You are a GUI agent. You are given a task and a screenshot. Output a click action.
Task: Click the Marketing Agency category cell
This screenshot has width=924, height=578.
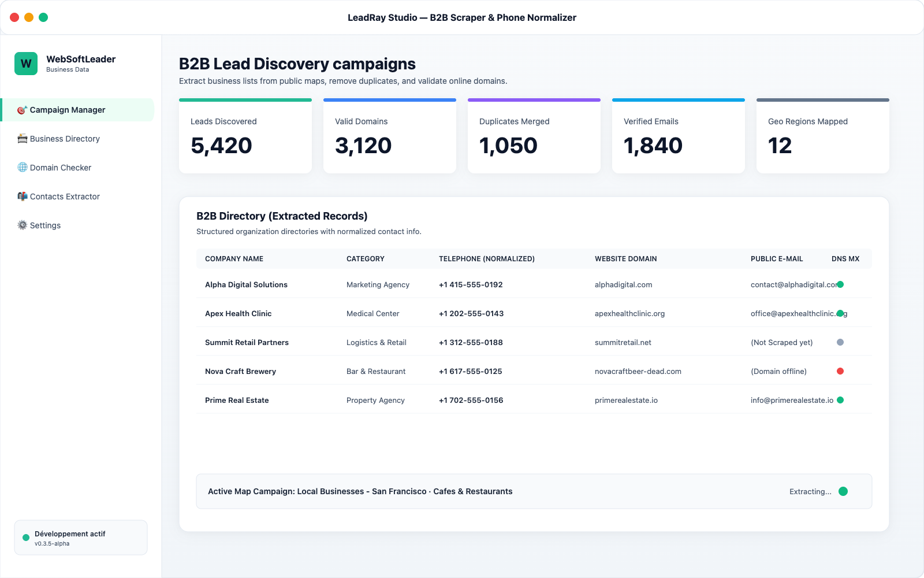coord(378,284)
